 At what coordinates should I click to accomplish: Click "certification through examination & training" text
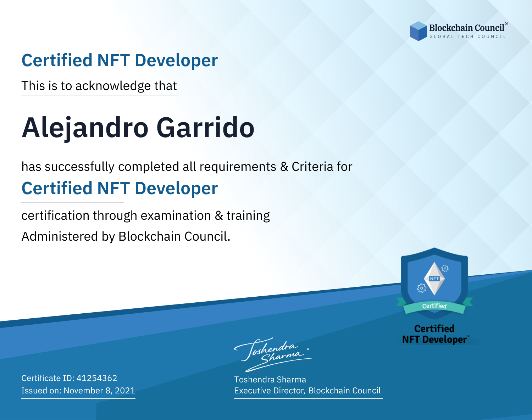point(145,215)
